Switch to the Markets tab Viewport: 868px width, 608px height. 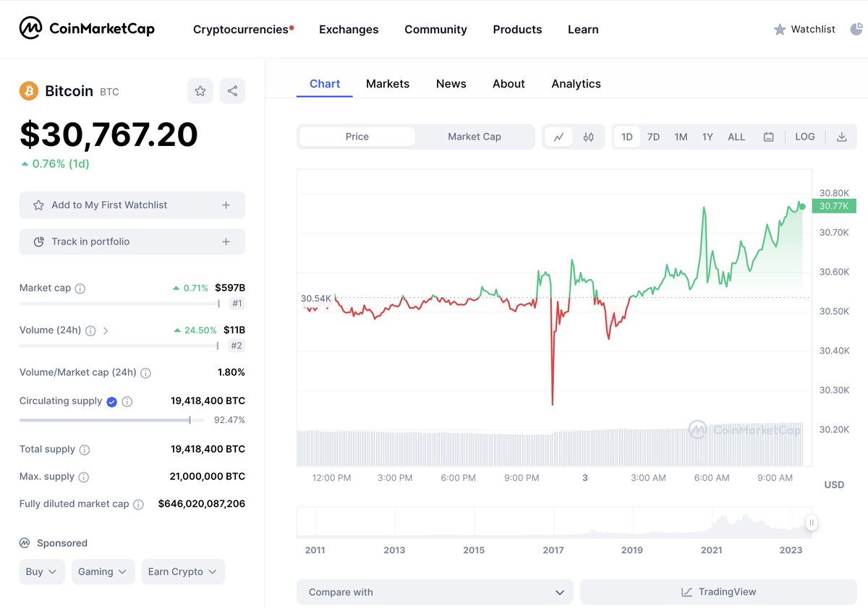[x=388, y=84]
